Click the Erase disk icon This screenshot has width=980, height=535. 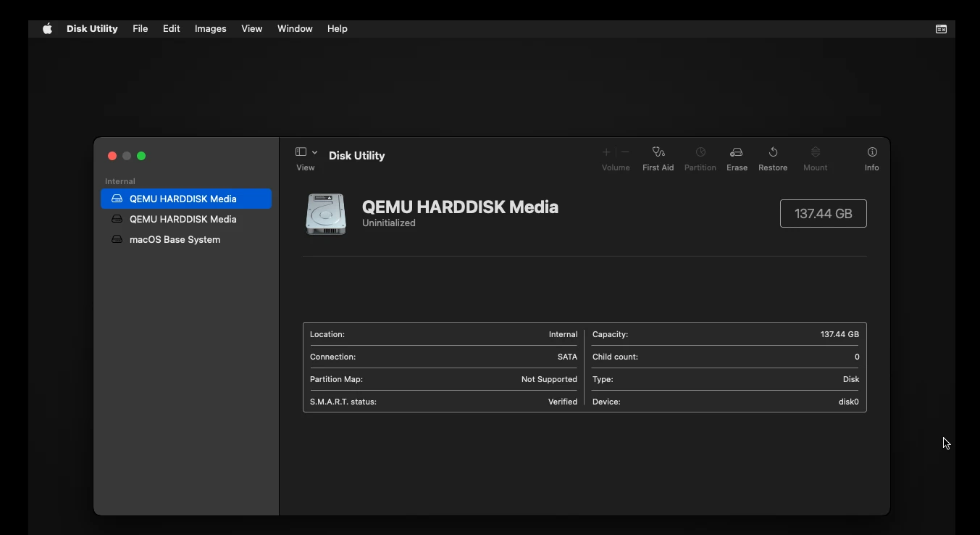(736, 152)
